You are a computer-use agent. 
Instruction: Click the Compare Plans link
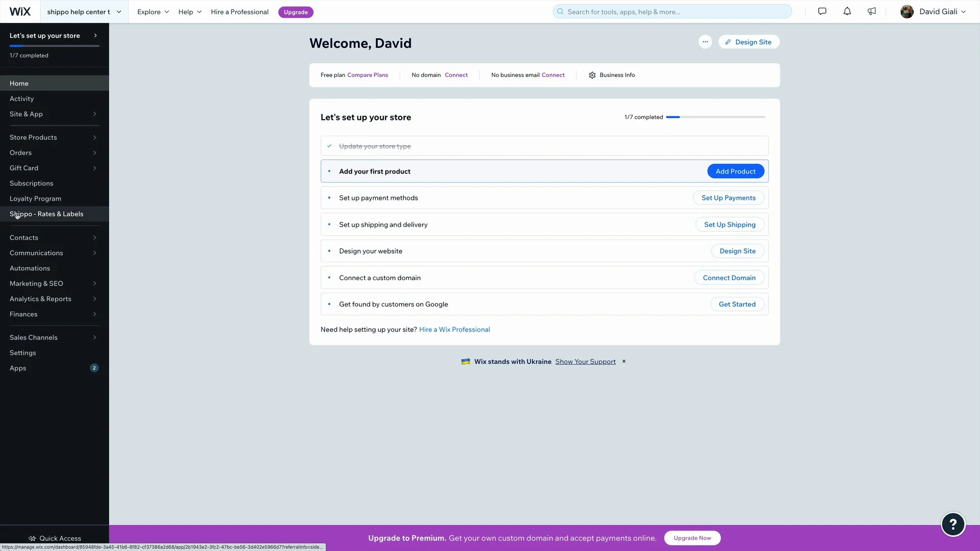[x=367, y=74]
